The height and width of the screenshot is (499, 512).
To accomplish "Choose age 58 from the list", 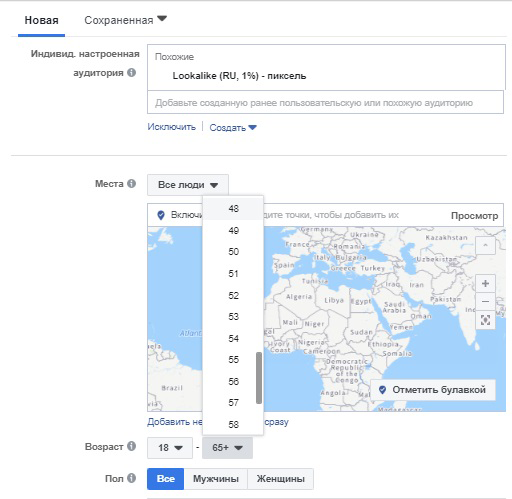I will point(233,424).
